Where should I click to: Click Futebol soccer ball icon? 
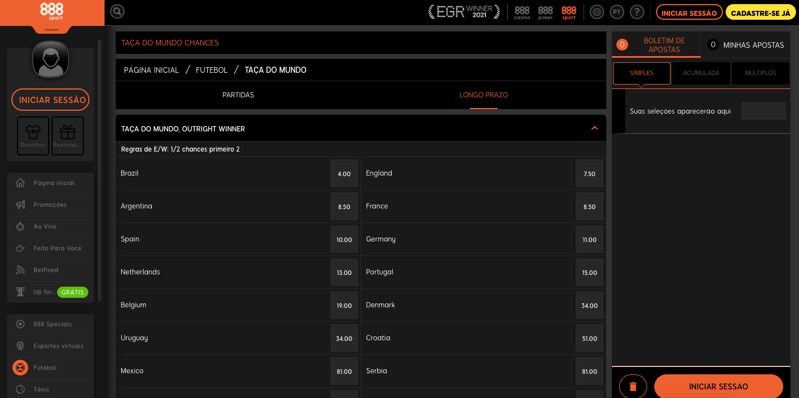coord(20,367)
